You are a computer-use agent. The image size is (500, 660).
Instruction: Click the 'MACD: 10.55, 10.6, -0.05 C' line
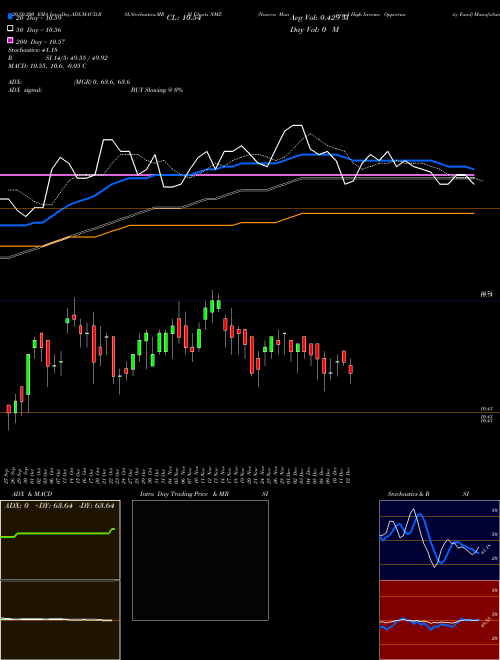(48, 66)
